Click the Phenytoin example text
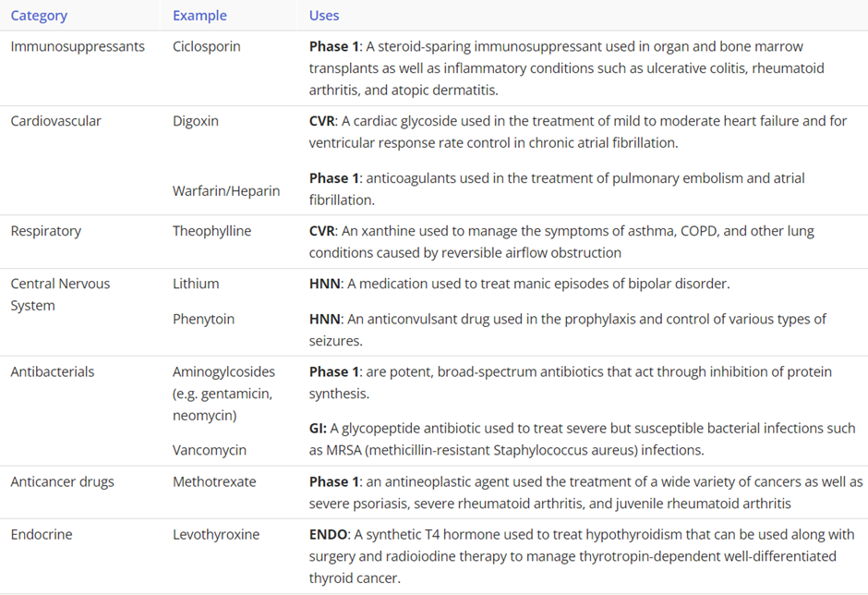The image size is (868, 595). (x=203, y=319)
